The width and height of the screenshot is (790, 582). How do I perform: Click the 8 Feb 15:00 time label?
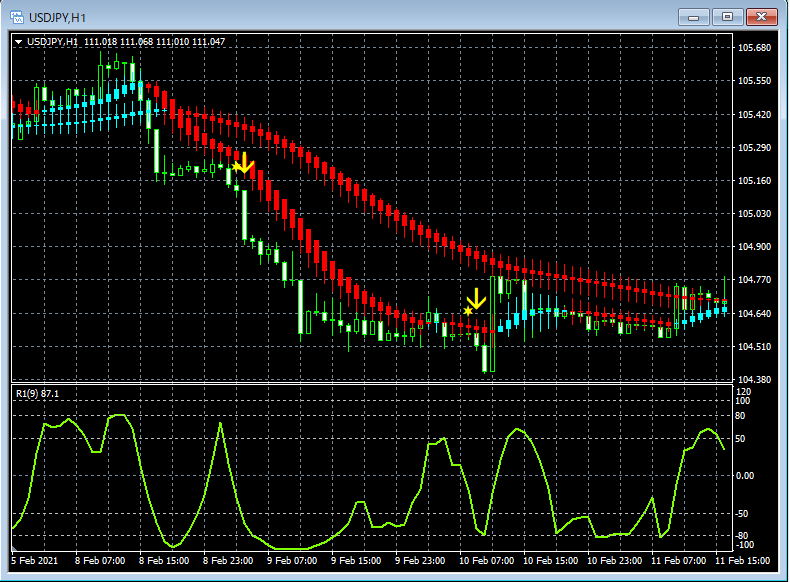164,561
